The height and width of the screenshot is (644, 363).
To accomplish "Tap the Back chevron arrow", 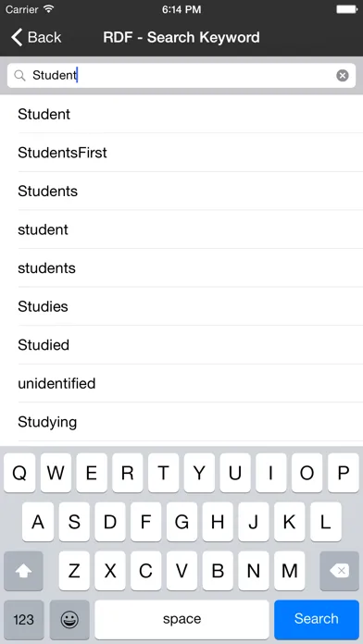I will coord(17,37).
